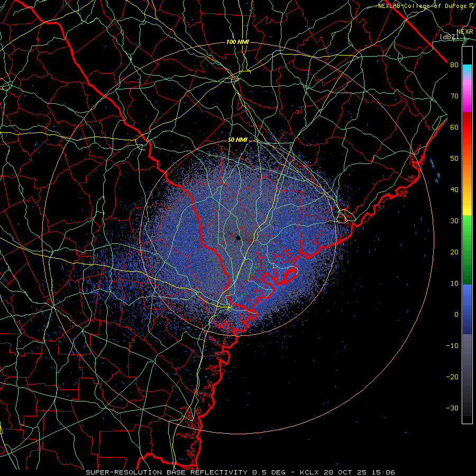Click the KCLX radar station identifier
The width and height of the screenshot is (476, 476).
coord(310,472)
